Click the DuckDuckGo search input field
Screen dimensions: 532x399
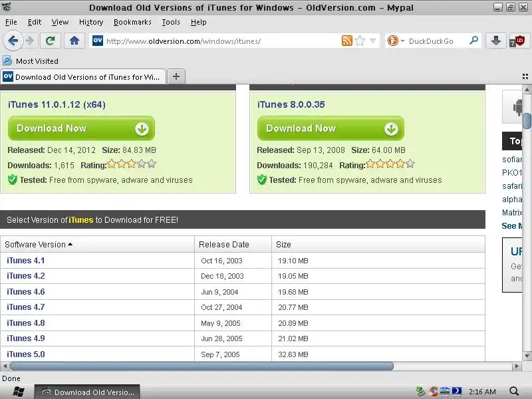437,41
